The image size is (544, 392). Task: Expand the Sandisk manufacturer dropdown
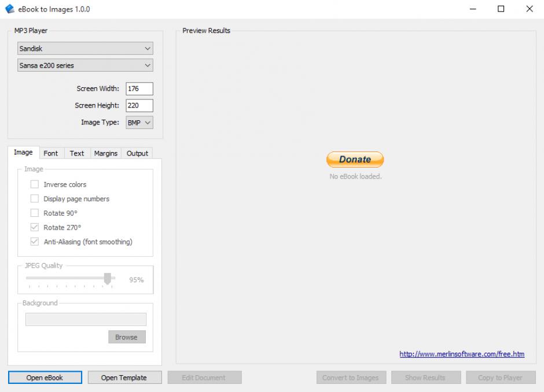click(86, 49)
